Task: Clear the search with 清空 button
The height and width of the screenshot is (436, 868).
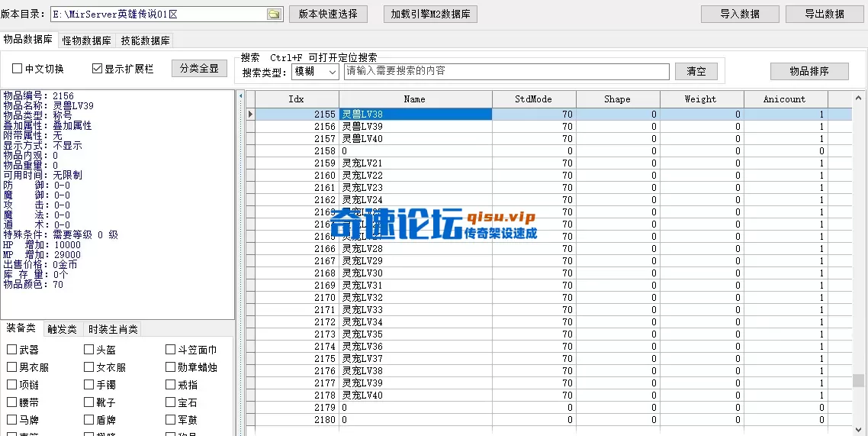Action: [x=696, y=72]
